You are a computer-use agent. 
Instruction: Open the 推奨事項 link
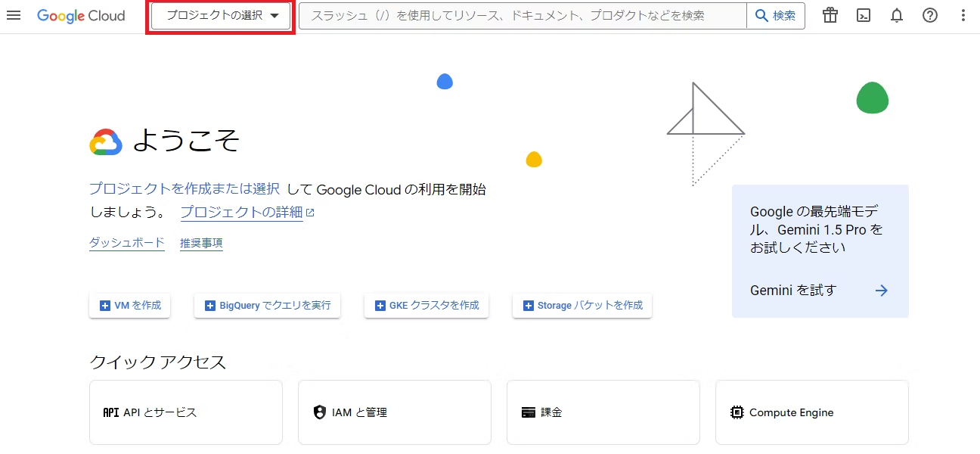pos(201,243)
